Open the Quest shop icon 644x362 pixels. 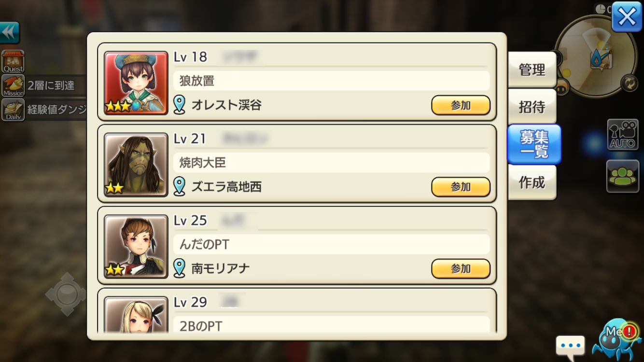pos(13,61)
